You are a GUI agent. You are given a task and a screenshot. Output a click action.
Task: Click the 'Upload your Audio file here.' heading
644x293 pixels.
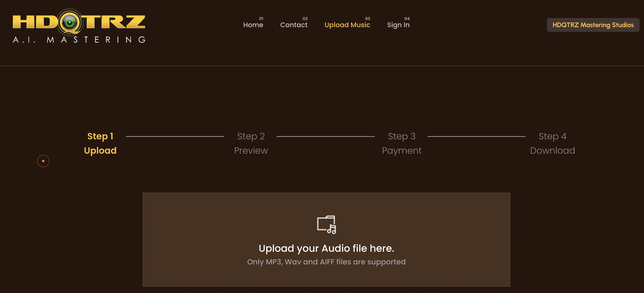tap(326, 248)
